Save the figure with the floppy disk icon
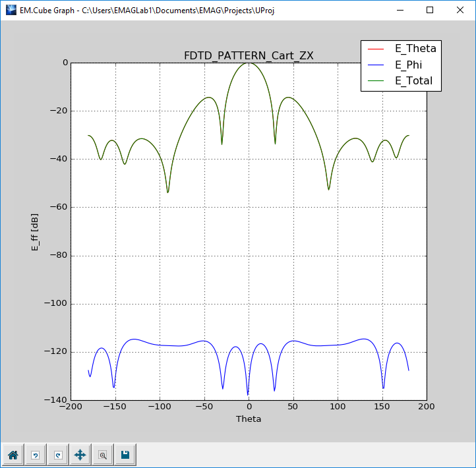Screen dimensions: 476x468 coord(125,455)
